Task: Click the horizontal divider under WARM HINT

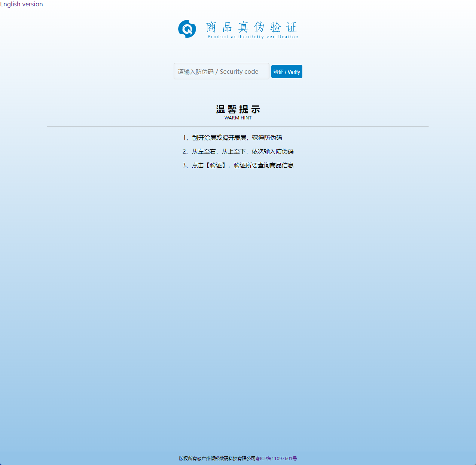Action: [x=238, y=127]
